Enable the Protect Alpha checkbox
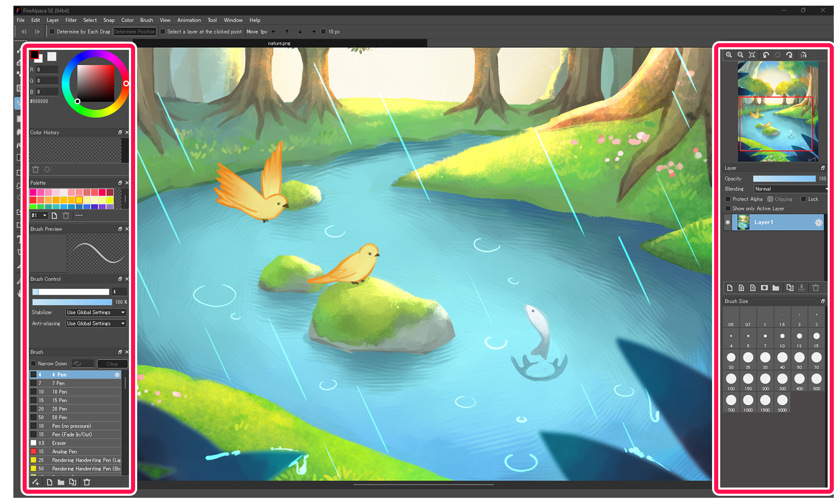The image size is (840, 504). pyautogui.click(x=728, y=199)
